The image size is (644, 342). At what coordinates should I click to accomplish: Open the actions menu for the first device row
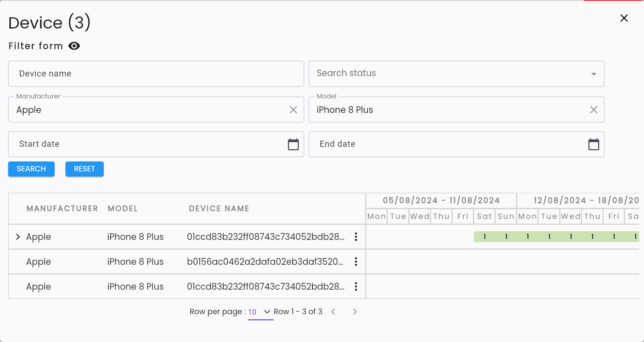[x=356, y=237]
